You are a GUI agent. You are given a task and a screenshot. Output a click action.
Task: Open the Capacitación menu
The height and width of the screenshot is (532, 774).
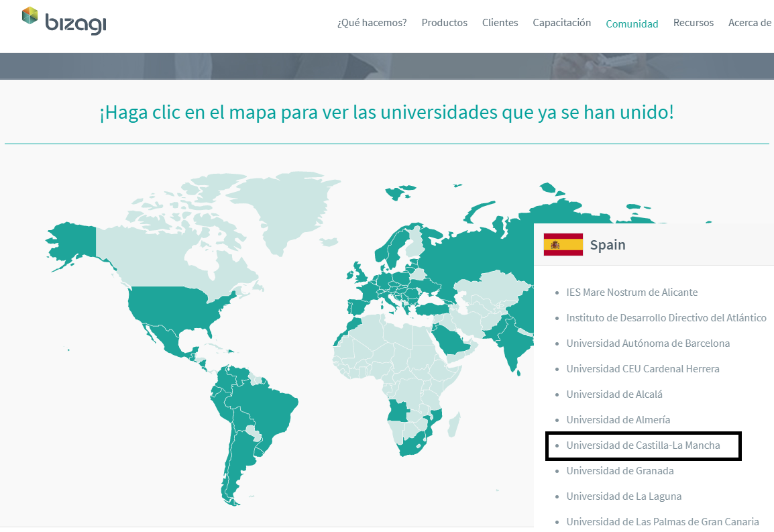click(562, 23)
